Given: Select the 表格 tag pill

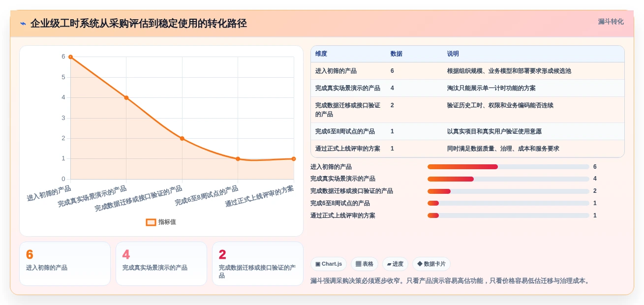Looking at the screenshot, I should tap(365, 264).
